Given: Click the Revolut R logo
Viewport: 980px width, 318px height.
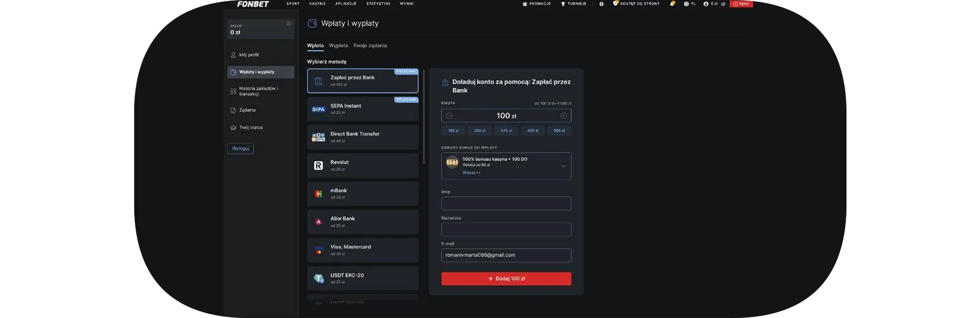Looking at the screenshot, I should pos(318,166).
